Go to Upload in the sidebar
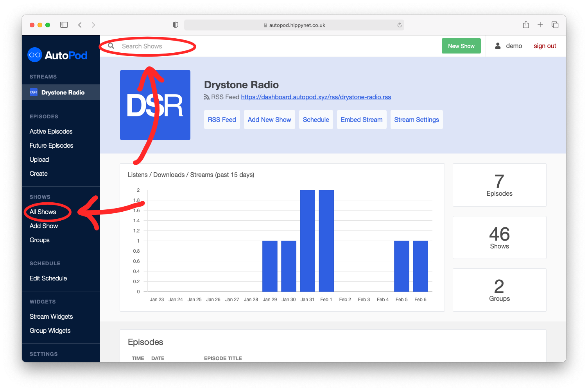The height and width of the screenshot is (391, 588). [39, 159]
